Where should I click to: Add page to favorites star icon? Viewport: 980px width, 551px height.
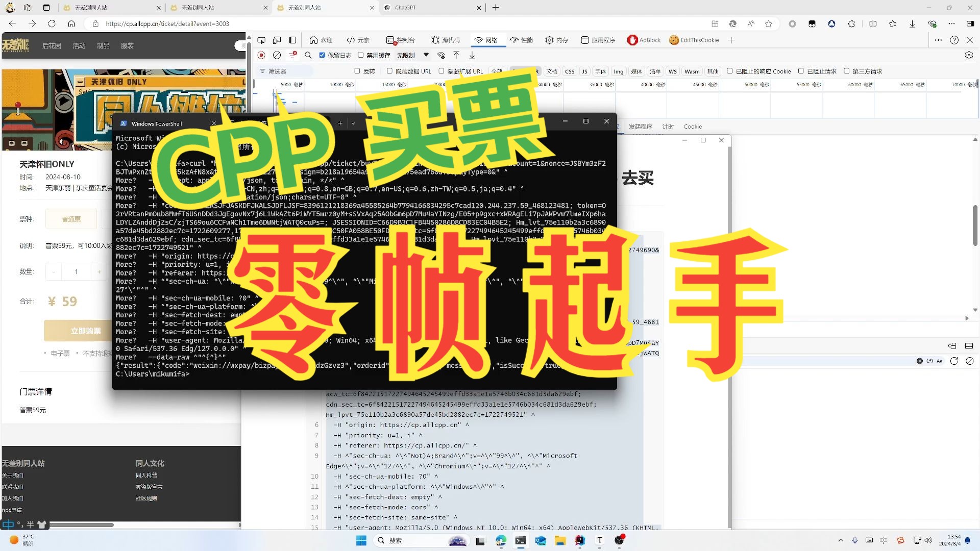[769, 23]
